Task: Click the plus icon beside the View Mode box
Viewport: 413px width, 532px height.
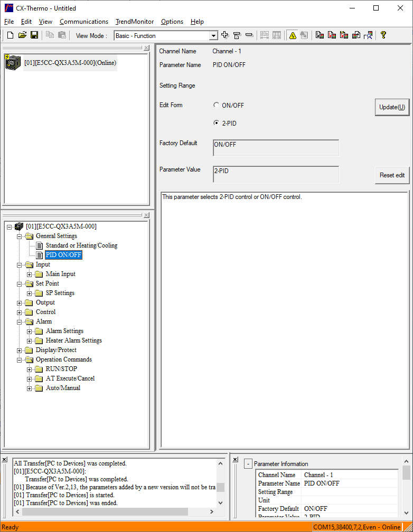Action: 225,35
